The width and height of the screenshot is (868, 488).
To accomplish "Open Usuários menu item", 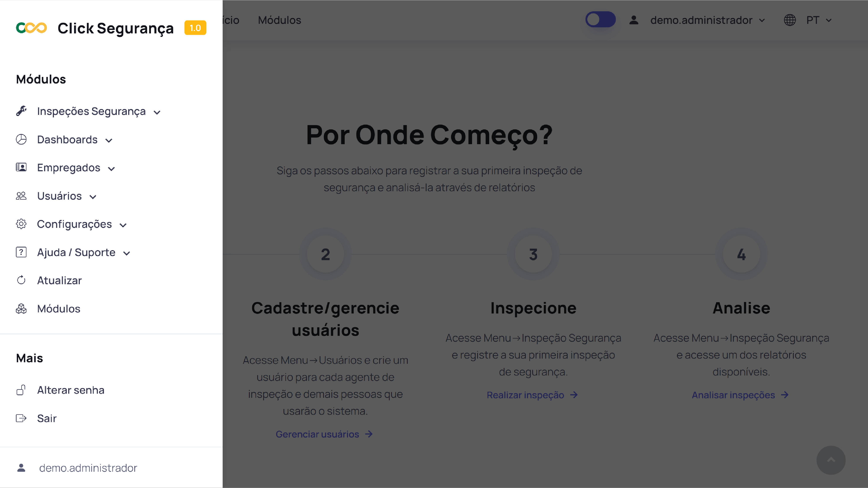I will pos(59,196).
